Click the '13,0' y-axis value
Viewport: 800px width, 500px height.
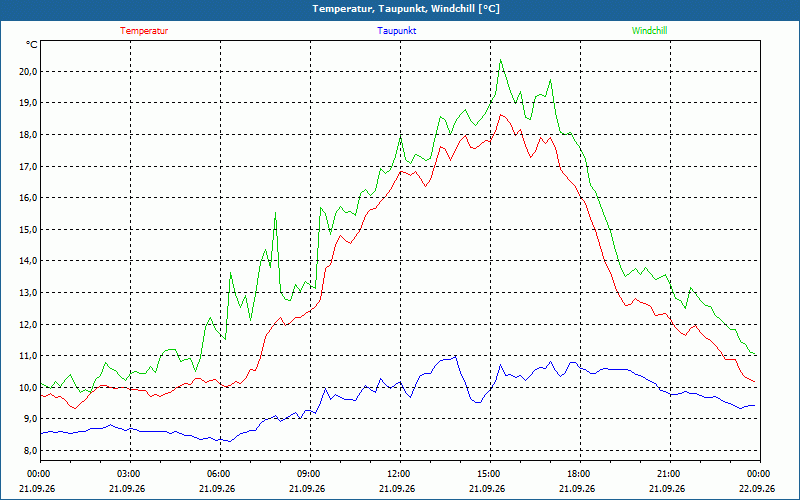[x=29, y=293]
